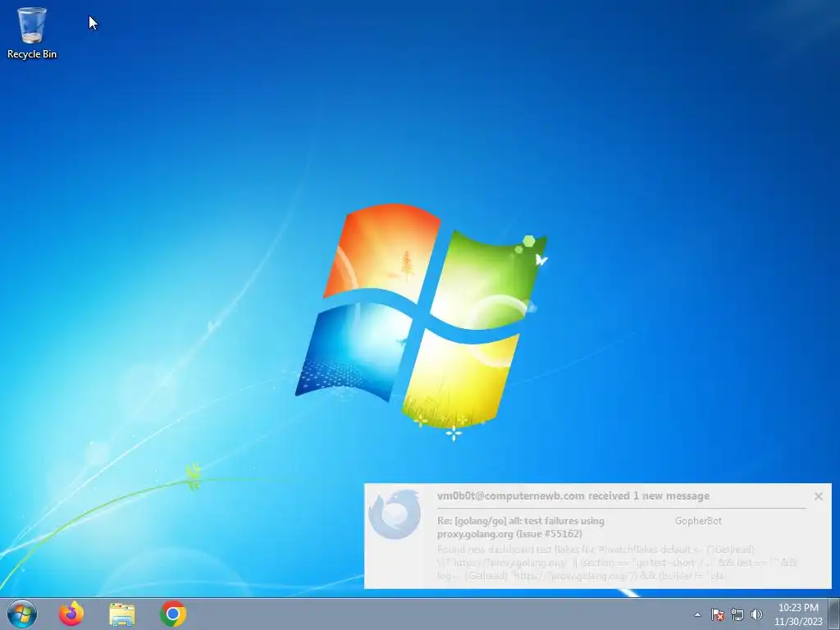Screen dimensions: 840x630
Task: Open the volume speaker tray icon
Action: (x=756, y=614)
